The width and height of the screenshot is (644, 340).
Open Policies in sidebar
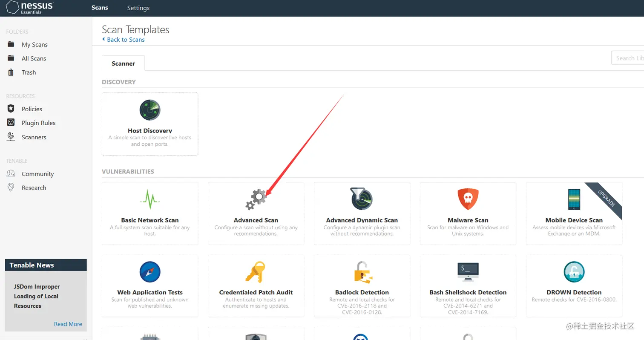coord(32,109)
